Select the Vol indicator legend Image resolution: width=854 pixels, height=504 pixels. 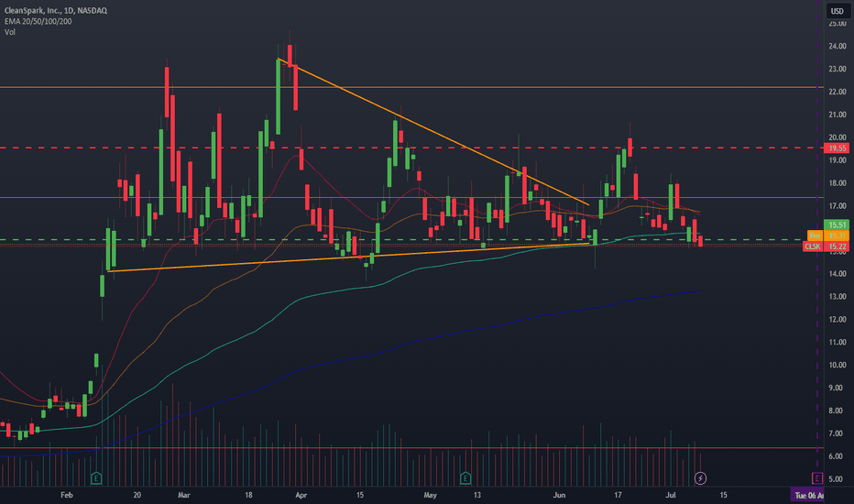(x=10, y=32)
